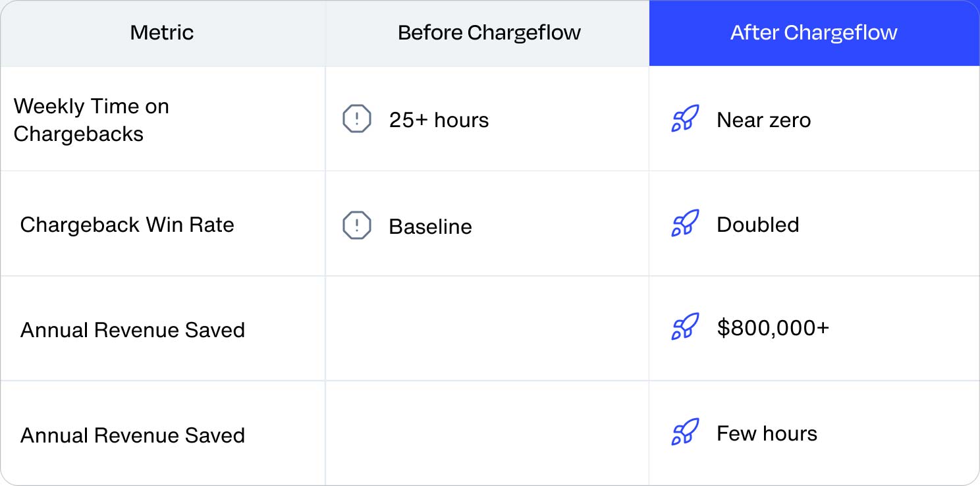980x486 pixels.
Task: Click the 25+ hours value
Action: point(439,121)
